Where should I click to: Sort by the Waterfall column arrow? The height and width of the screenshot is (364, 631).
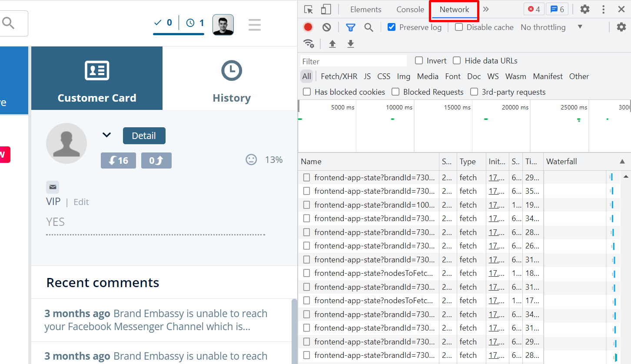pos(622,162)
